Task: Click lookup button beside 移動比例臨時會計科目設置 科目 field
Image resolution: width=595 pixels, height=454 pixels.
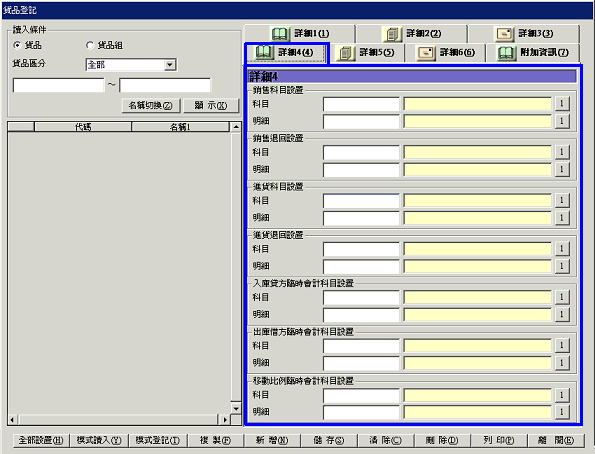Action: pyautogui.click(x=562, y=395)
